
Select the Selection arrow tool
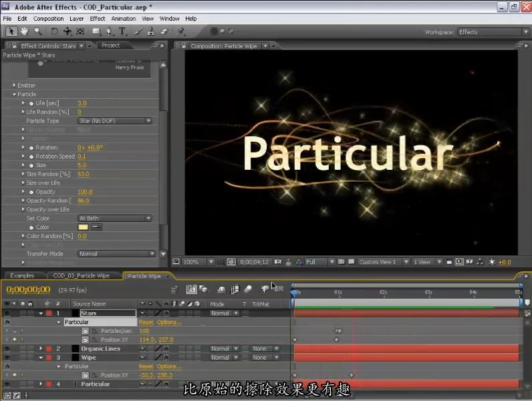[11, 31]
